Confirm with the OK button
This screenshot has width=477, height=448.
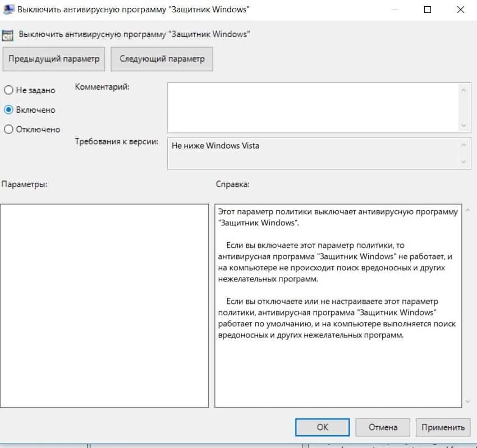tap(322, 427)
